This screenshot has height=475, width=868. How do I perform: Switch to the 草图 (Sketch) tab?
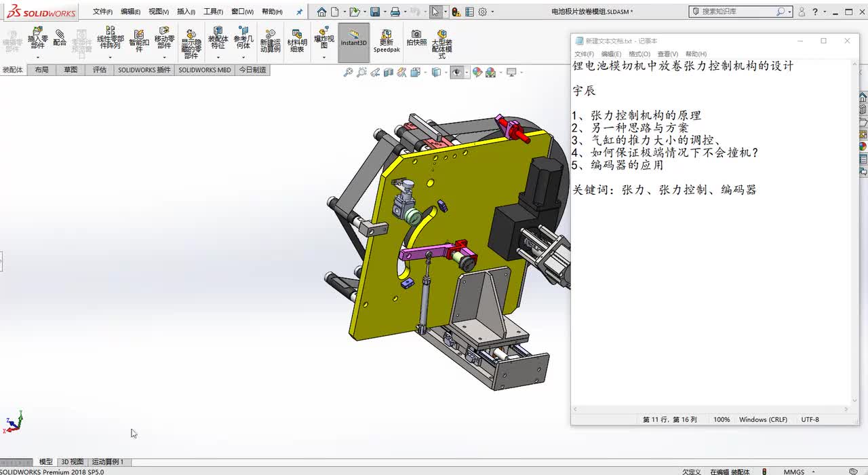[x=71, y=70]
